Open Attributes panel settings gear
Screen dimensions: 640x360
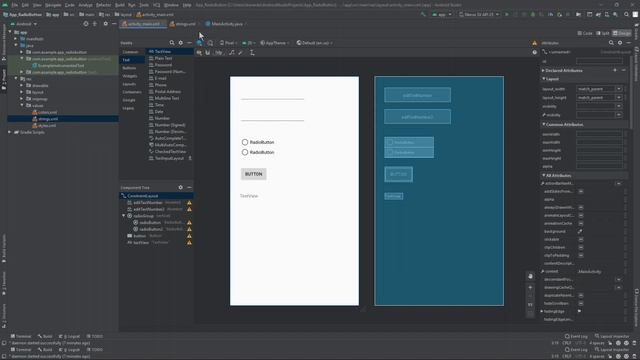coord(620,43)
